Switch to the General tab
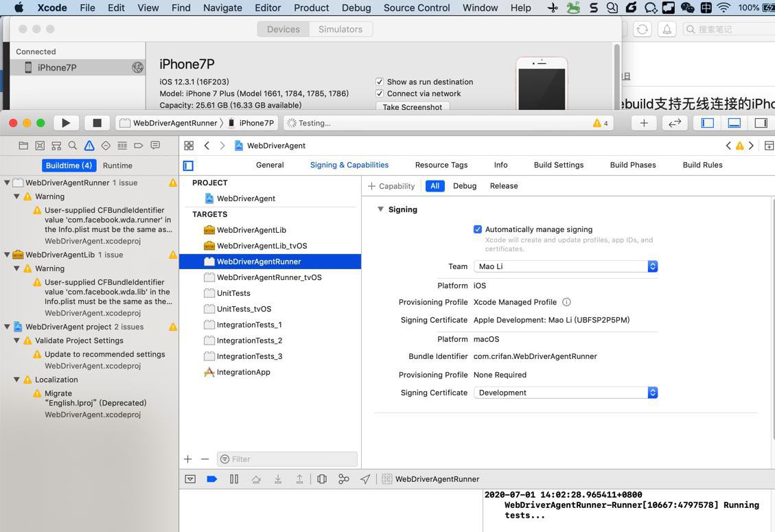This screenshot has width=775, height=532. pyautogui.click(x=270, y=165)
